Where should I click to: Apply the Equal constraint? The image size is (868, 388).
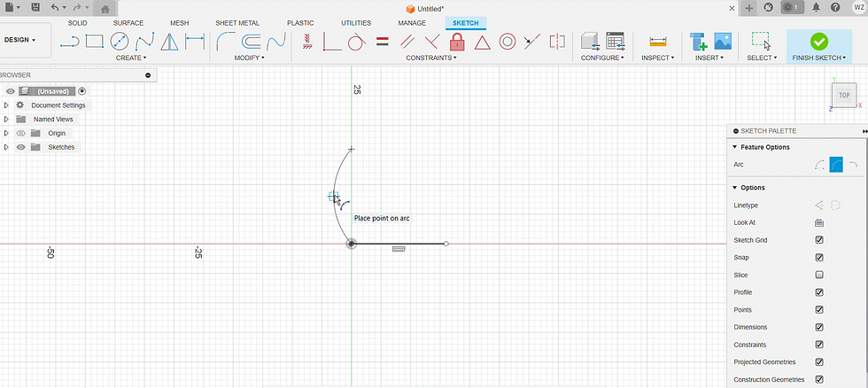[x=383, y=42]
